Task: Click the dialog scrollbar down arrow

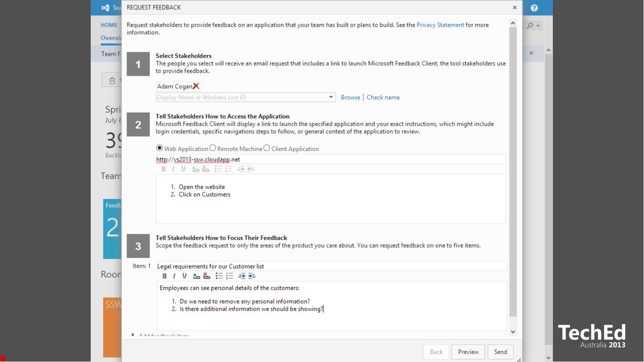Action: pos(513,332)
